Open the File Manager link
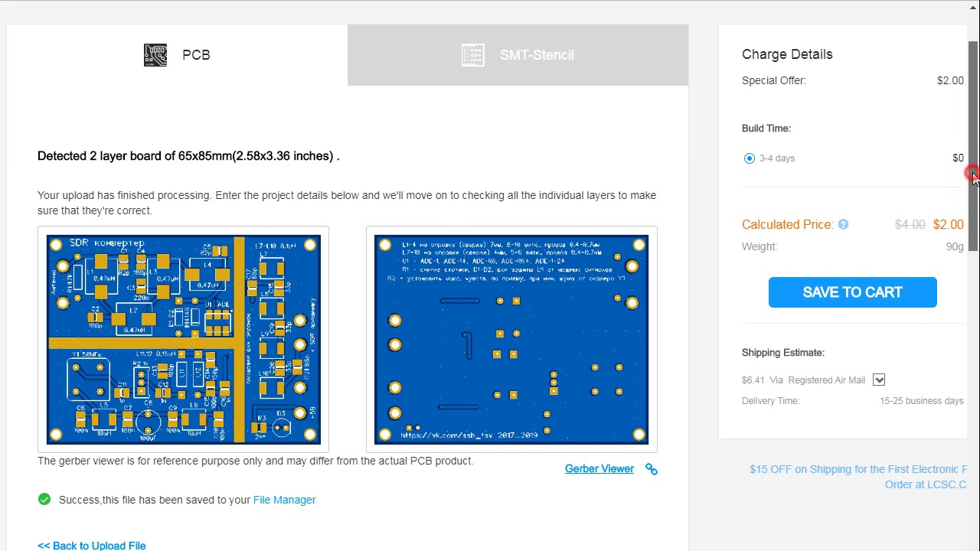The height and width of the screenshot is (551, 980). 284,500
